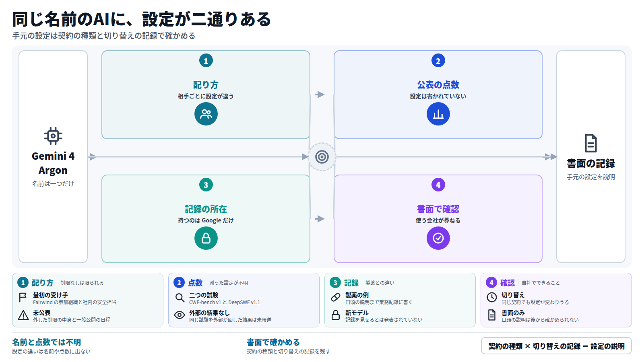Click the checkmark icon in the 書面で確認 card

(438, 238)
